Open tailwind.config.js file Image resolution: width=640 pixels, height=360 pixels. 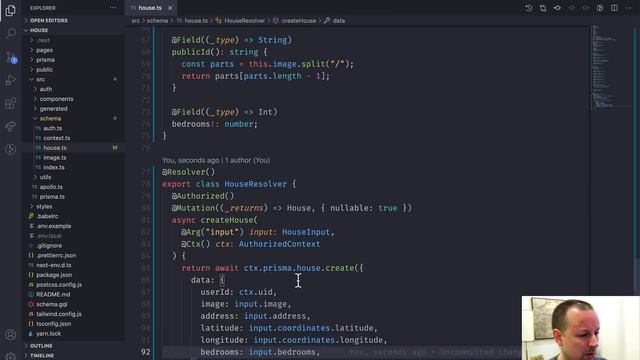tap(73, 314)
